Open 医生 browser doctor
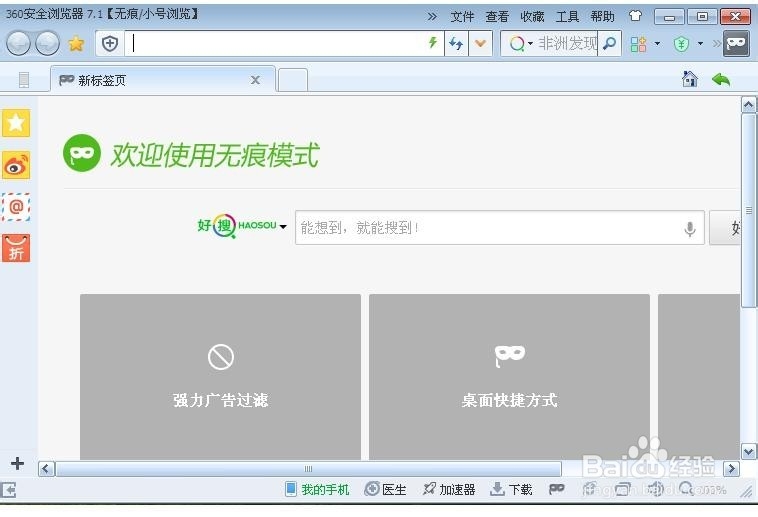This screenshot has height=517, width=758. (x=385, y=489)
